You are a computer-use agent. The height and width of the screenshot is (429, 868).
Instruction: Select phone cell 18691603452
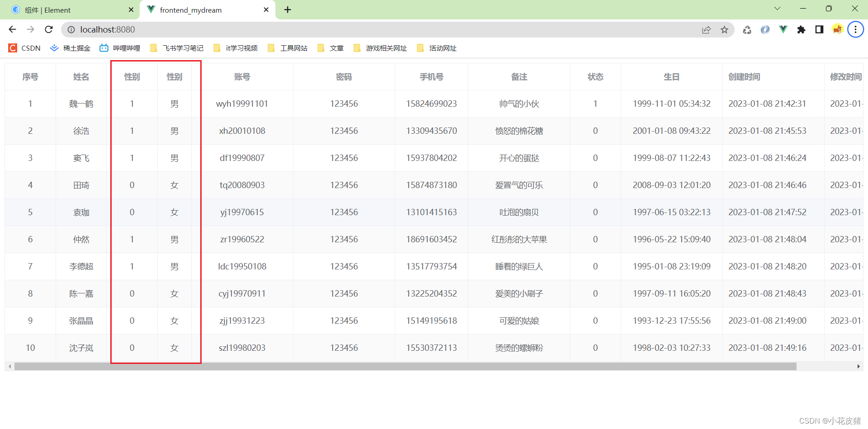[432, 240]
